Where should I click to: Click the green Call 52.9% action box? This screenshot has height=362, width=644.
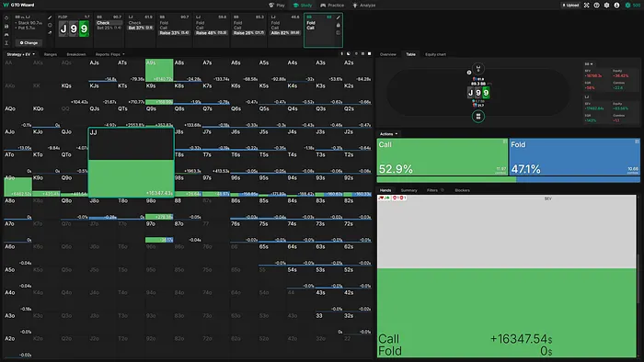[x=443, y=157]
